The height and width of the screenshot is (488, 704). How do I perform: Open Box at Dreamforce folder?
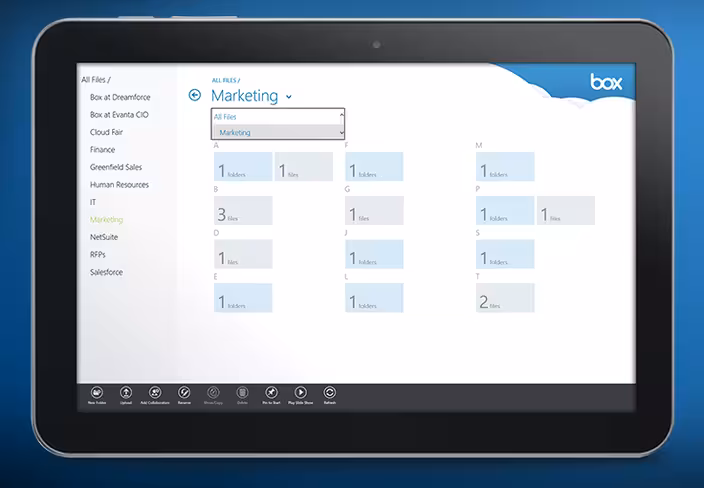120,97
